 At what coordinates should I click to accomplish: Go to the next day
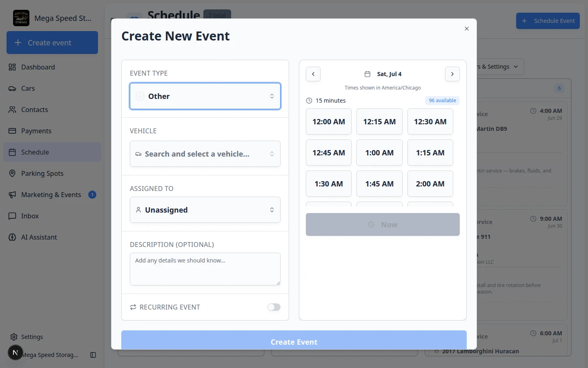(452, 74)
